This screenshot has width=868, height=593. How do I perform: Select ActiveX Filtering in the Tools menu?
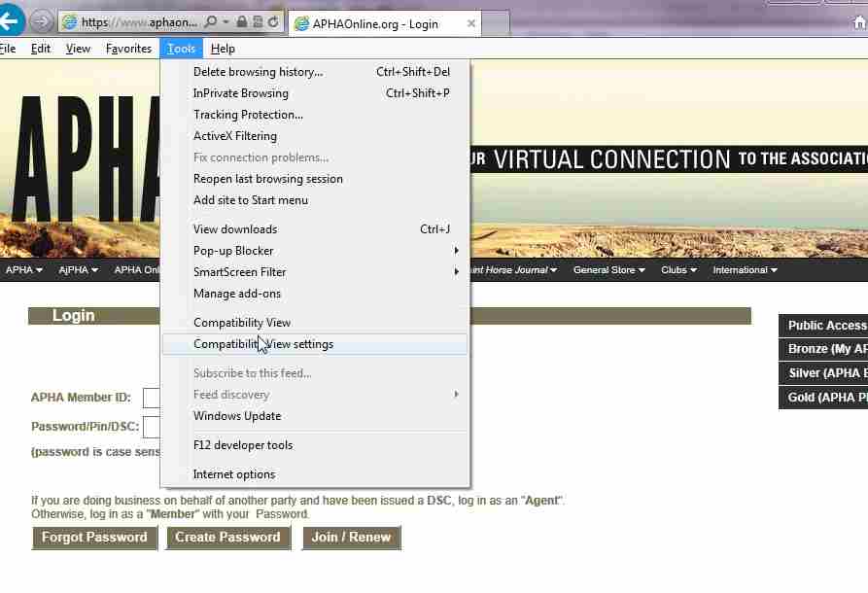click(x=316, y=136)
